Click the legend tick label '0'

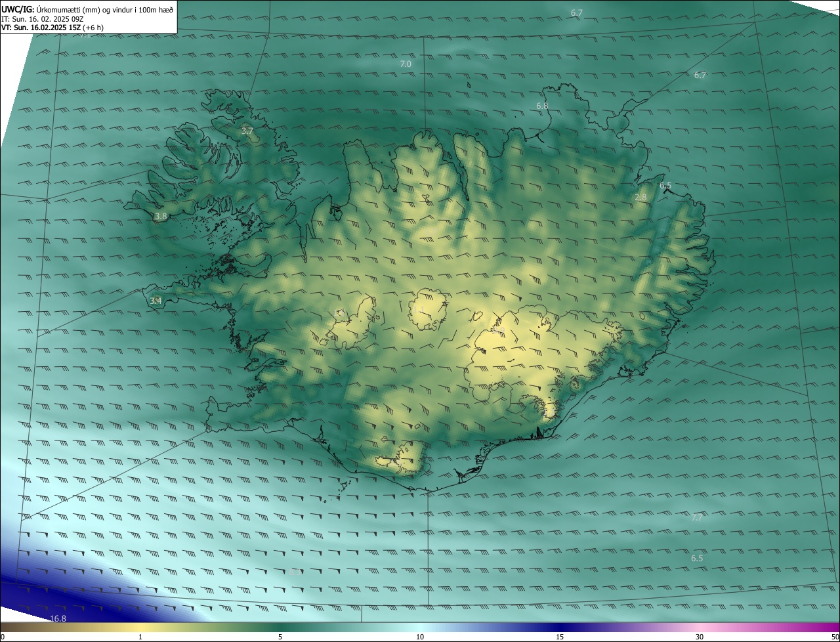pyautogui.click(x=3, y=637)
